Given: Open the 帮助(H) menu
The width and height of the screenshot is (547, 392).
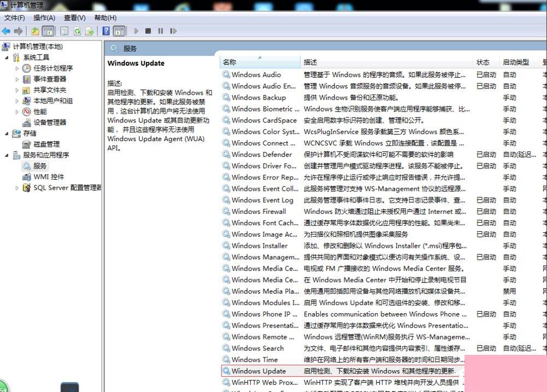Looking at the screenshot, I should 105,18.
